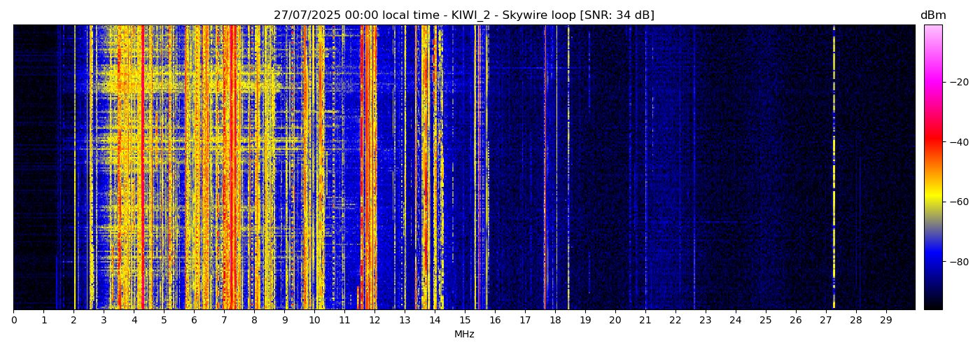This screenshot has width=980, height=350.
Task: Click the yellow signal line near 27.3 MHz
Action: click(x=834, y=168)
